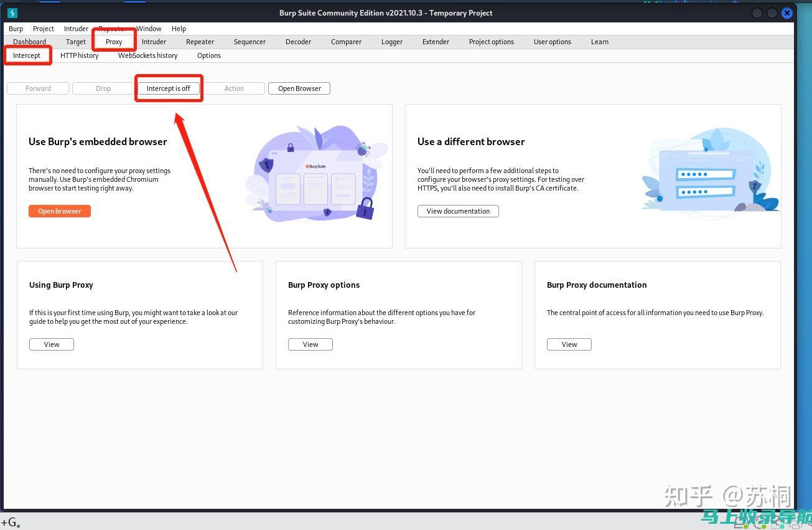Switch to the Extender tab

click(x=436, y=42)
